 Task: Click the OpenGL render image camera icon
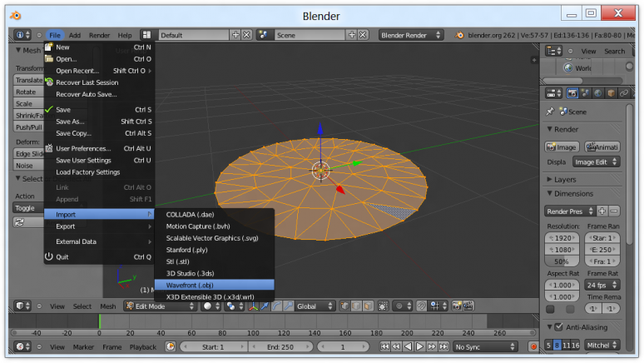pyautogui.click(x=456, y=306)
